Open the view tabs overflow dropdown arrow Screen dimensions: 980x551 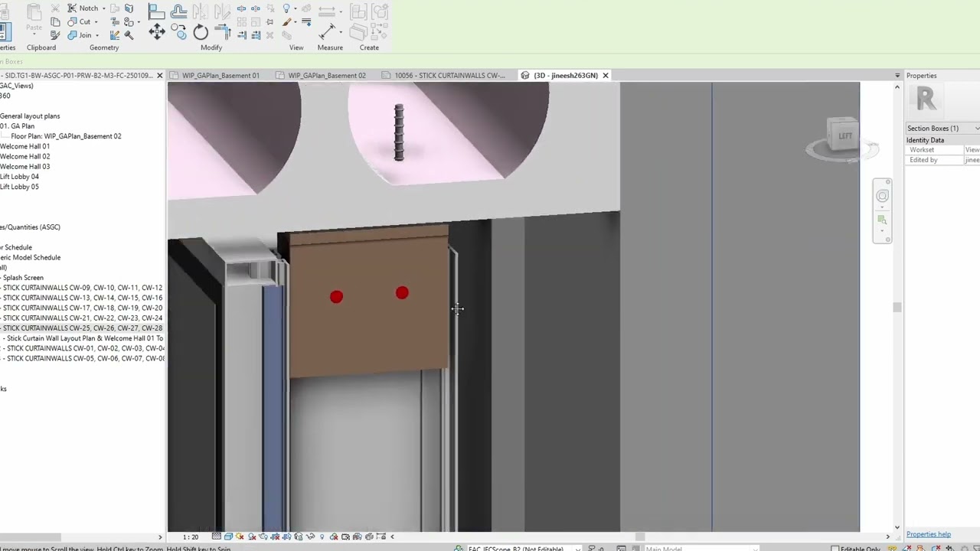(x=897, y=75)
